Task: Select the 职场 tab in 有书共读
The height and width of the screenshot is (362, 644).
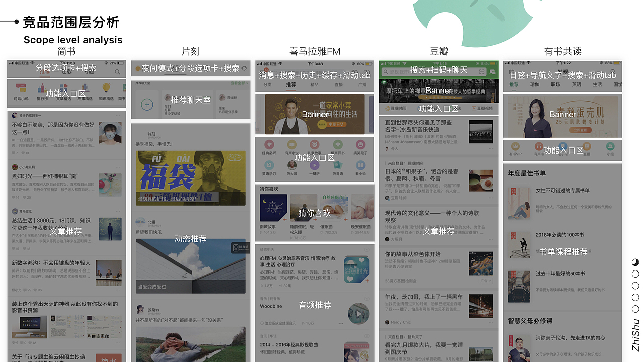Action: pyautogui.click(x=555, y=85)
